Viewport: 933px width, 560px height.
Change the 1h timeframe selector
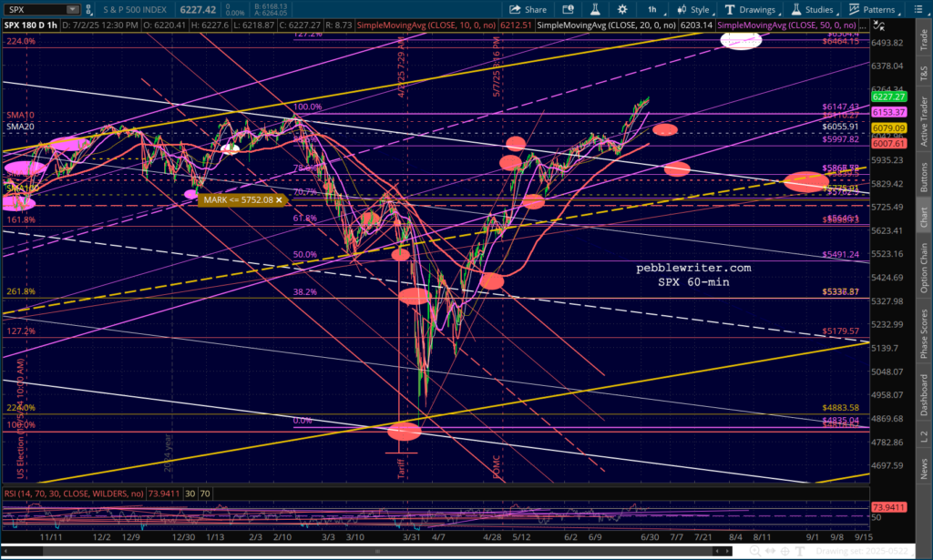[652, 9]
